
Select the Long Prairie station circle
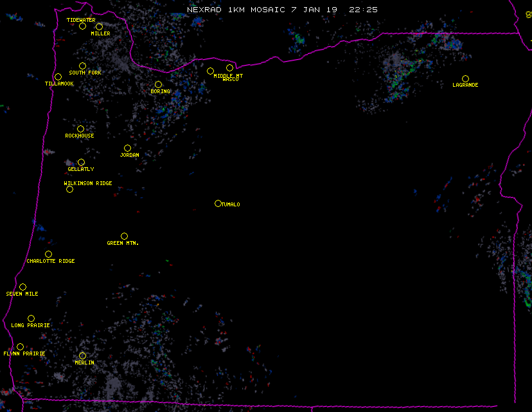point(31,319)
